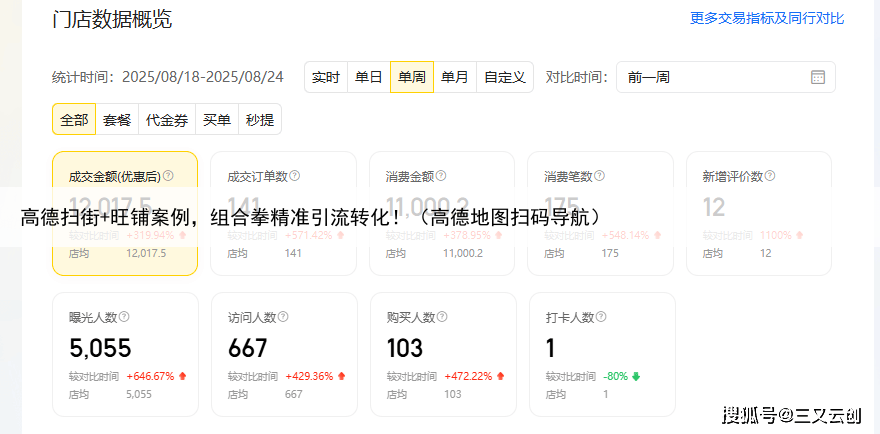Image resolution: width=880 pixels, height=434 pixels.
Task: Click help icon next to 访问人数
Action: (x=282, y=317)
